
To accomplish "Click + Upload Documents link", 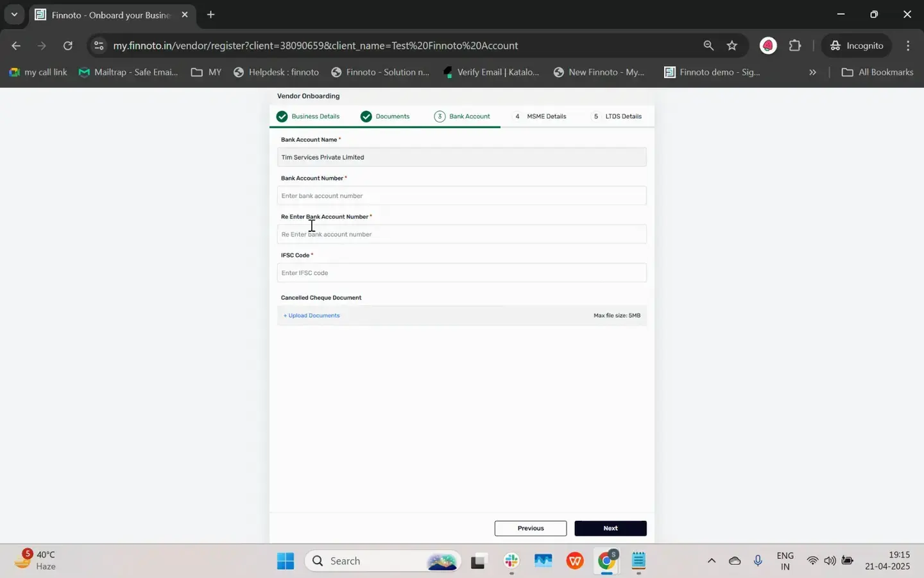I will tap(312, 315).
